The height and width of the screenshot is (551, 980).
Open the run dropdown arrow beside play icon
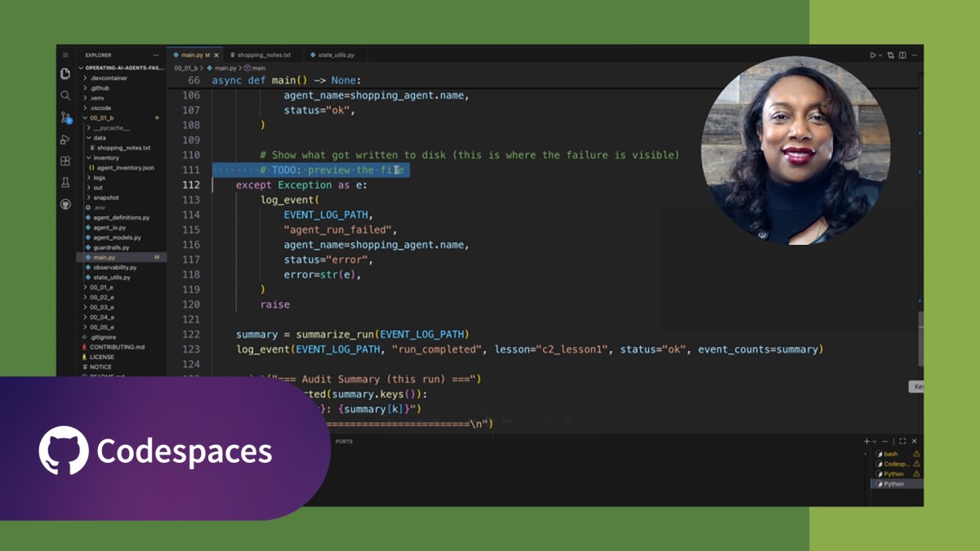pos(880,55)
